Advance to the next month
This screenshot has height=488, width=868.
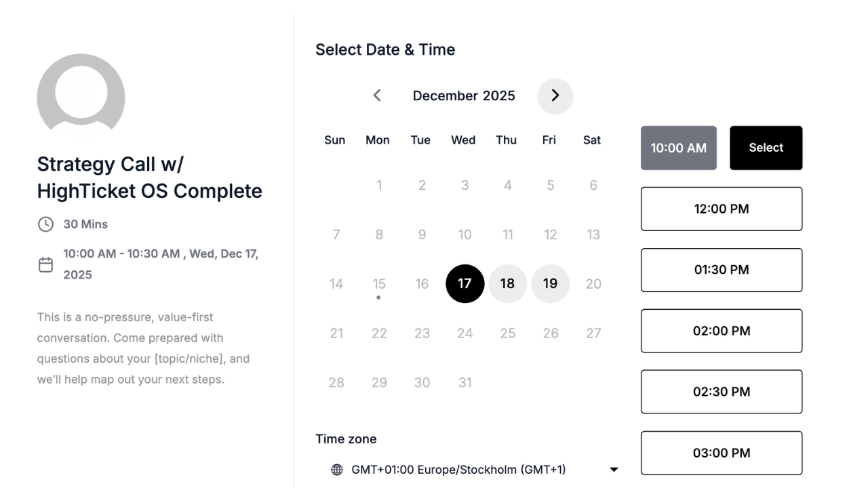click(555, 96)
